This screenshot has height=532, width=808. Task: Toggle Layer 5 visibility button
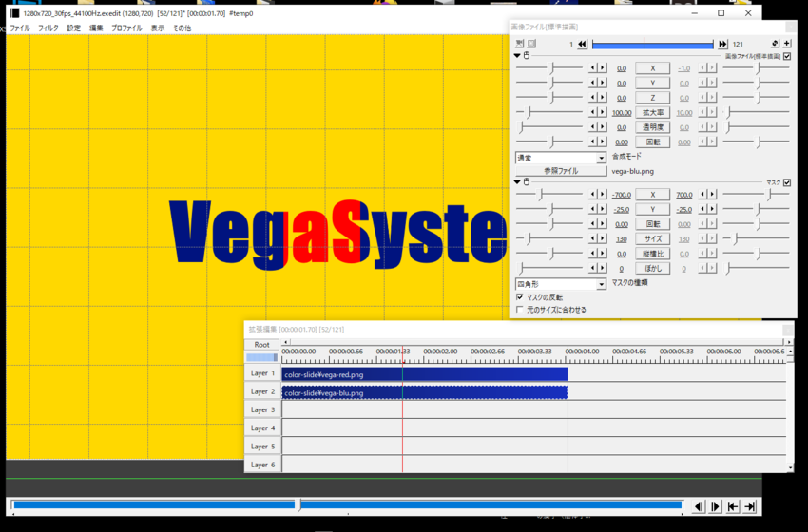(x=261, y=446)
